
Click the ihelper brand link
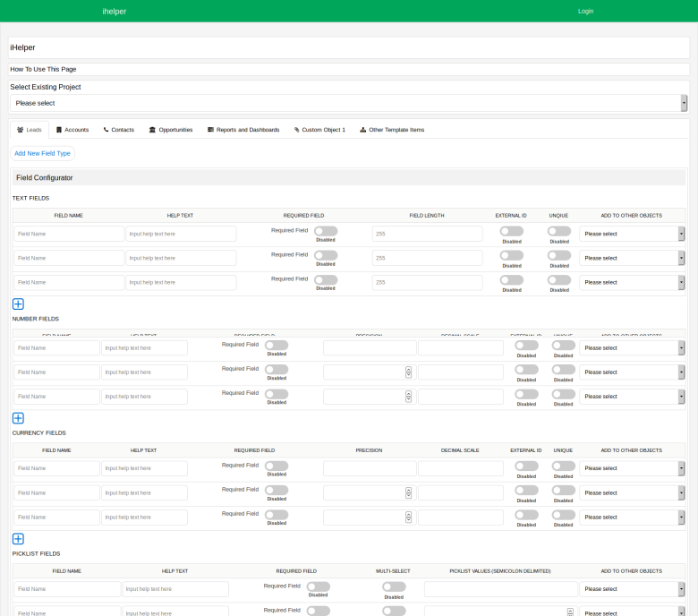coord(115,12)
